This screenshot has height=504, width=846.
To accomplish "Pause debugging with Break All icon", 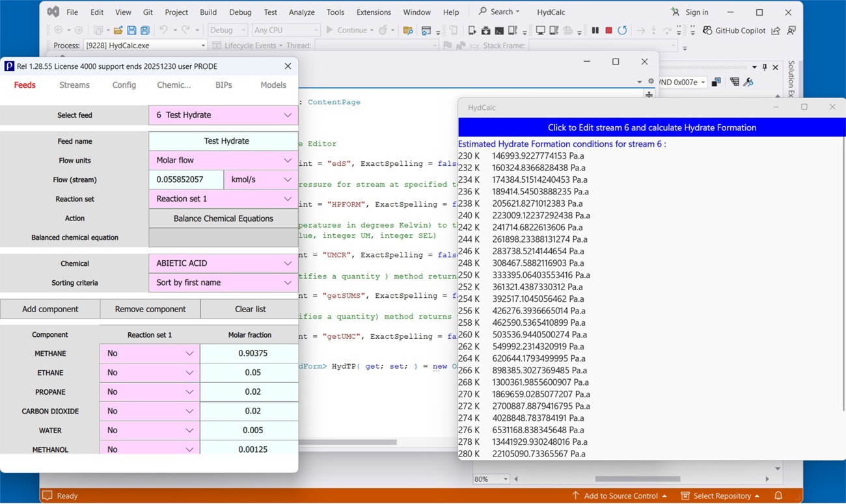I will 595,31.
